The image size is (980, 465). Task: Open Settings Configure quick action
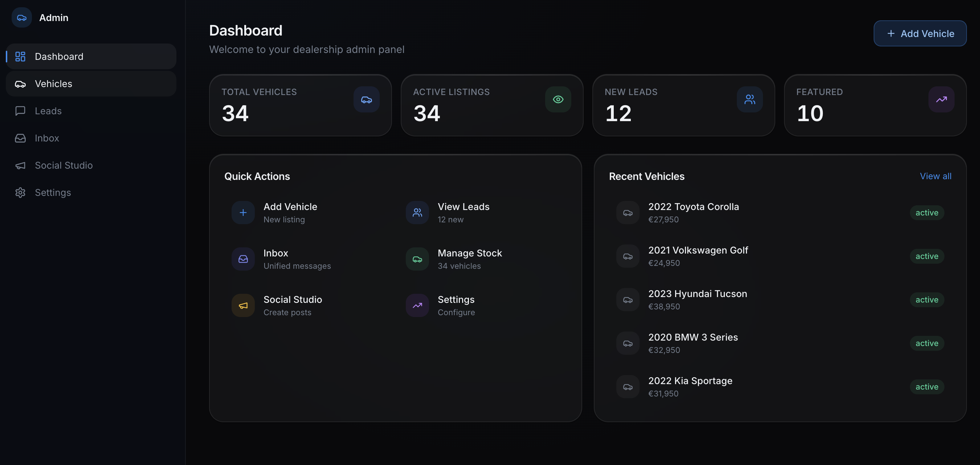(x=482, y=305)
